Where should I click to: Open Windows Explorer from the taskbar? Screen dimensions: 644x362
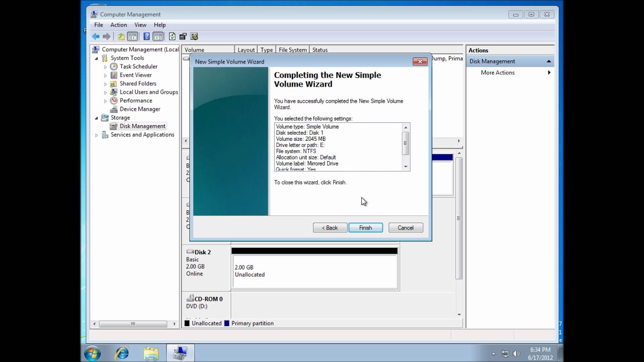tap(151, 353)
